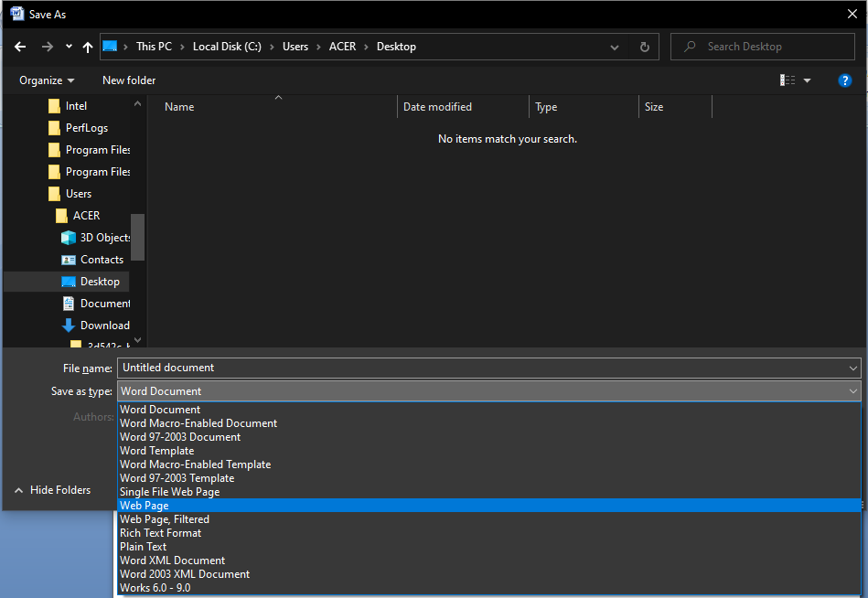Select the Downloads folder in sidebar
This screenshot has width=868, height=598.
[103, 326]
